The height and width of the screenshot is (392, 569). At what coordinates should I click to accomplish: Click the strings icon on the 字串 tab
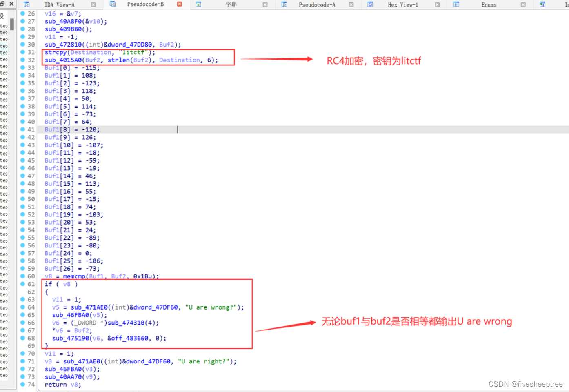[x=198, y=4]
